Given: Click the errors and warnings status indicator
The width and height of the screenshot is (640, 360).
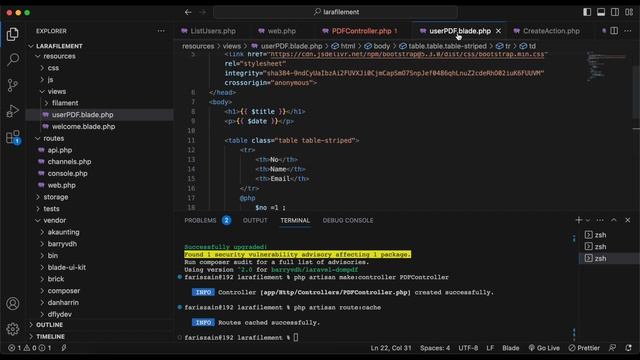Looking at the screenshot, I should [30, 348].
